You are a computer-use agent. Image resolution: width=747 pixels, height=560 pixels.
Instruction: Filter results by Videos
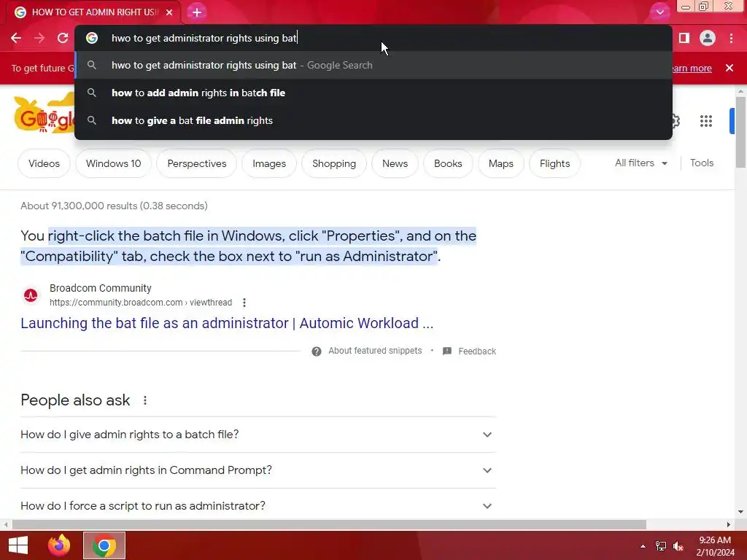pyautogui.click(x=44, y=163)
